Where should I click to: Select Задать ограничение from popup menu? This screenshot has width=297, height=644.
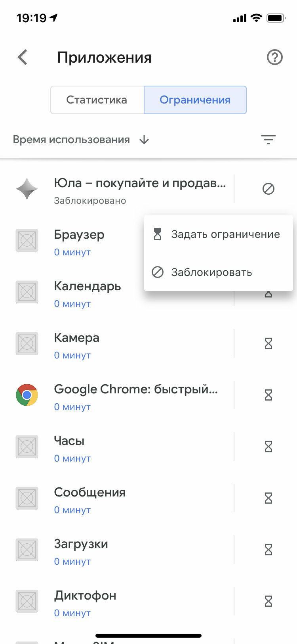point(219,234)
